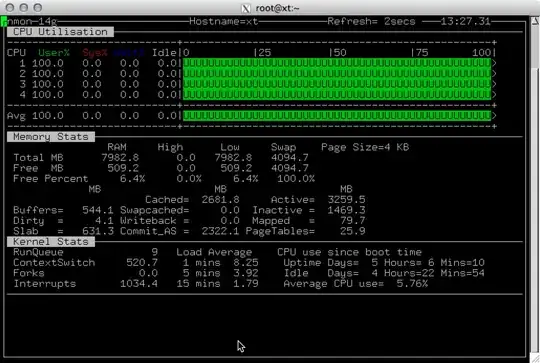Click the X11 icon in title bar

(x=246, y=8)
